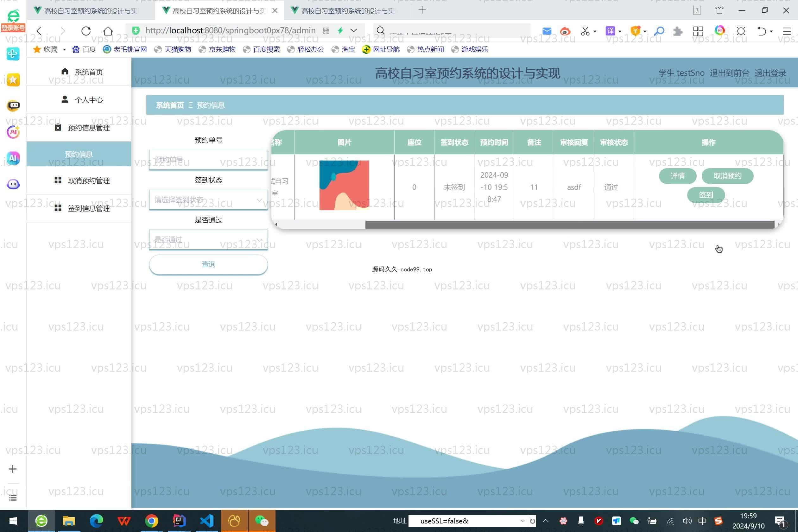Screen dimensions: 798x532
Task: Expand 预约信息管理 in the left menu
Action: coord(79,128)
